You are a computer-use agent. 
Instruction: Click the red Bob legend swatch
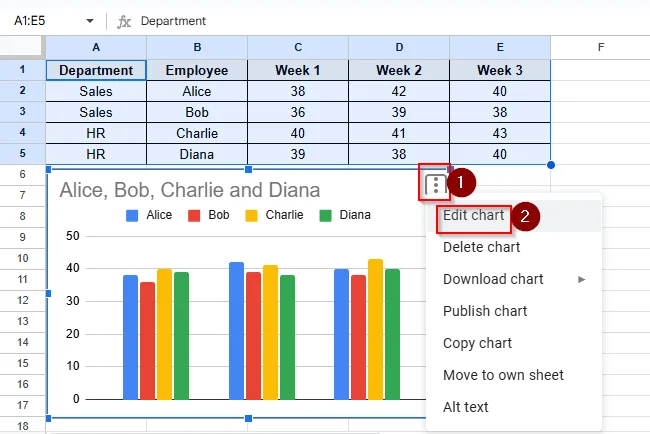pos(194,216)
